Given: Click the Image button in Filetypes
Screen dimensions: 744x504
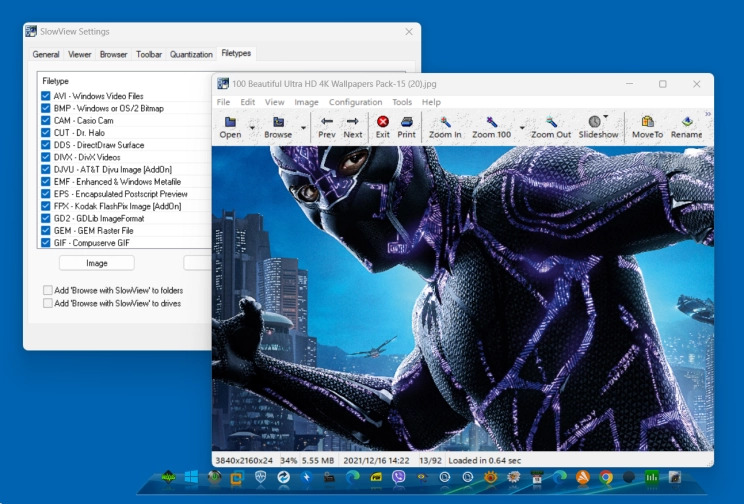Looking at the screenshot, I should click(97, 263).
